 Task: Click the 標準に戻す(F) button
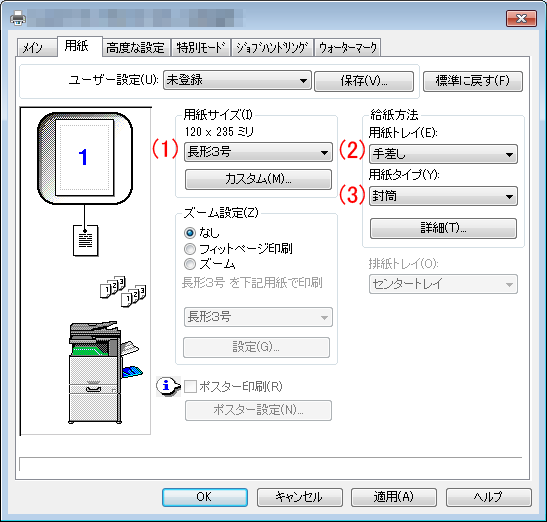pyautogui.click(x=473, y=81)
